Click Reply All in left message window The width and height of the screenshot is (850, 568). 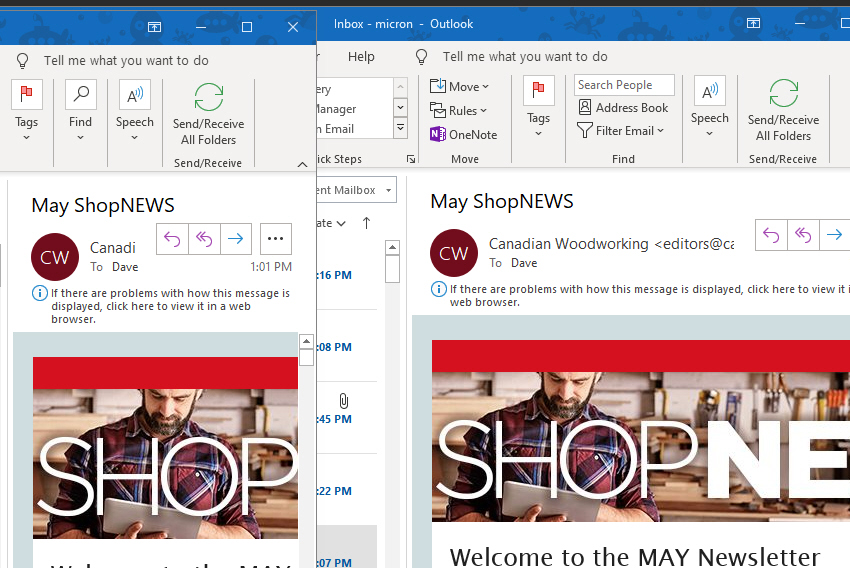204,238
